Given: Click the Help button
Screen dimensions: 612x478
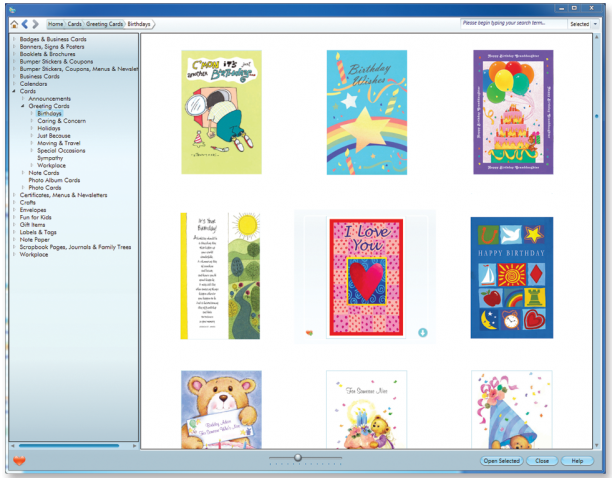Looking at the screenshot, I should click(577, 461).
